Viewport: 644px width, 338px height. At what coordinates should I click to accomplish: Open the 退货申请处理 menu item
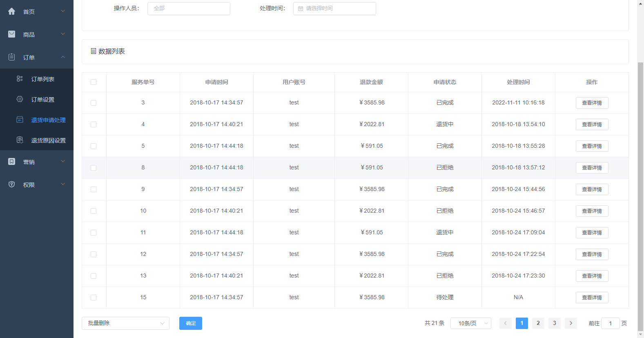point(48,120)
